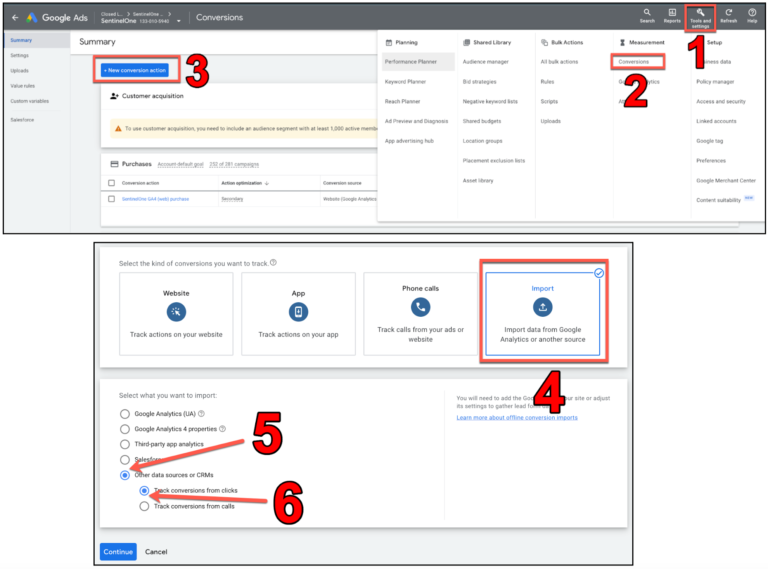Select Third-party app analytics radio option
Image resolution: width=768 pixels, height=569 pixels.
pyautogui.click(x=125, y=444)
